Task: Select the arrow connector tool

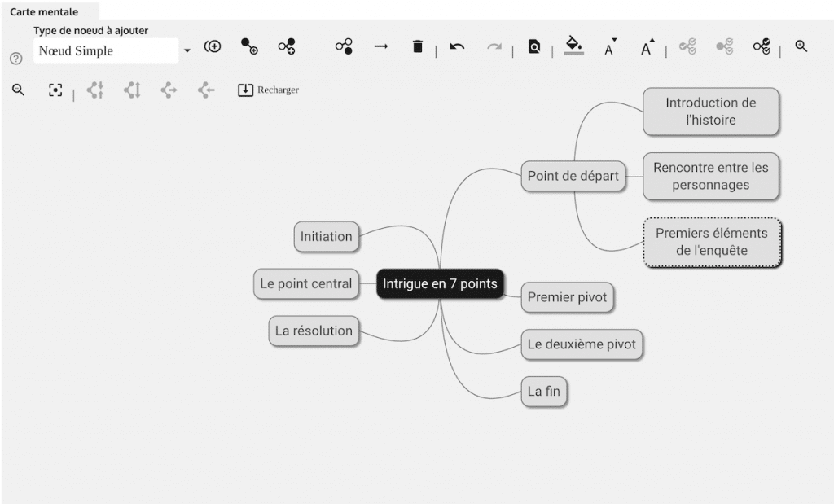Action: point(381,46)
